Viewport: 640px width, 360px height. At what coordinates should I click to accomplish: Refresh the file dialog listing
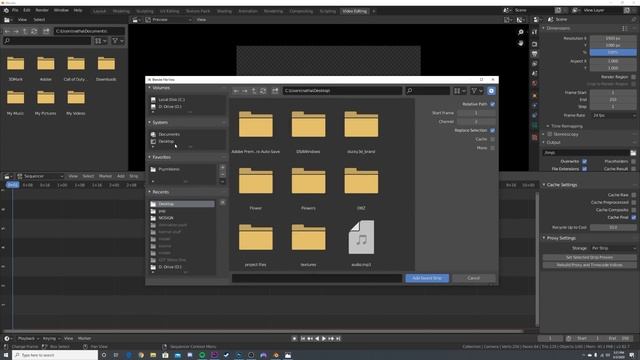(x=263, y=91)
